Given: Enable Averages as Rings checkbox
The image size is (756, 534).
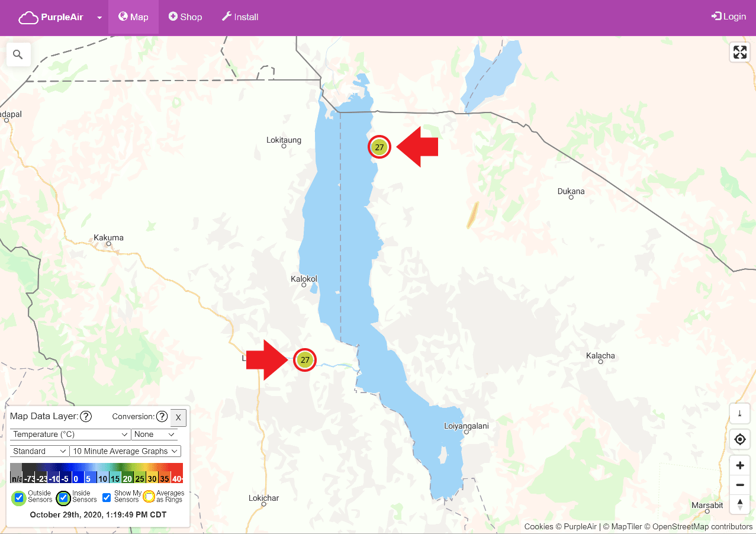Looking at the screenshot, I should pyautogui.click(x=149, y=497).
